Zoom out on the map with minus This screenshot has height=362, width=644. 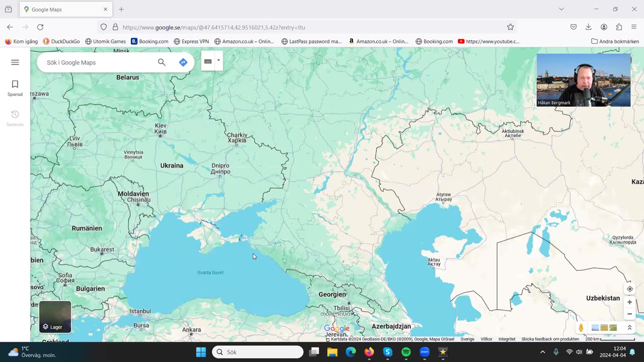[629, 314]
